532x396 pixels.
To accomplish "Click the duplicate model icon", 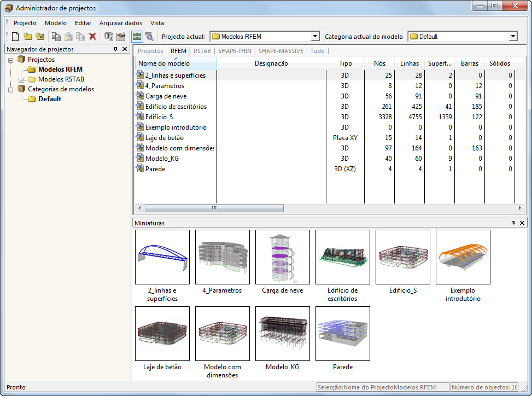I will tap(80, 36).
